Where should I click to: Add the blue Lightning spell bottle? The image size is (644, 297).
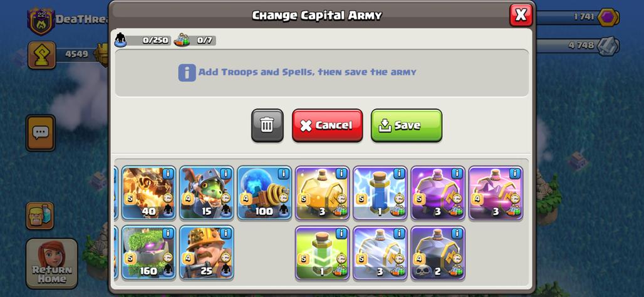(380, 193)
